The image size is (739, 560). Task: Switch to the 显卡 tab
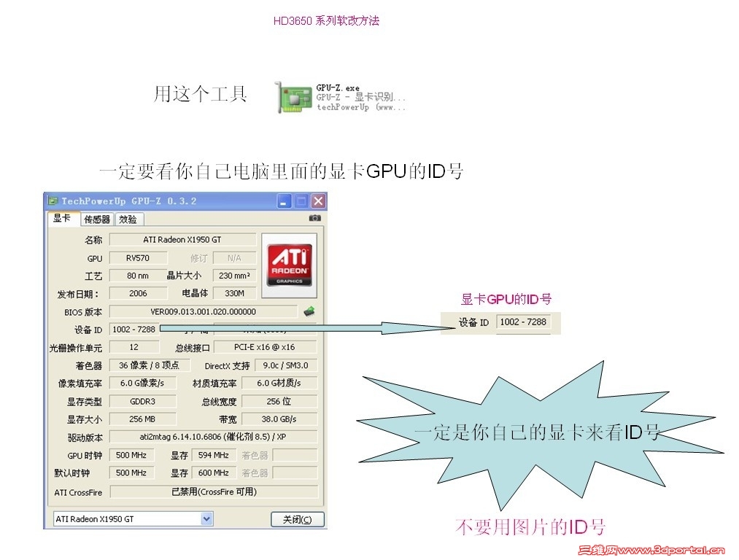click(62, 219)
